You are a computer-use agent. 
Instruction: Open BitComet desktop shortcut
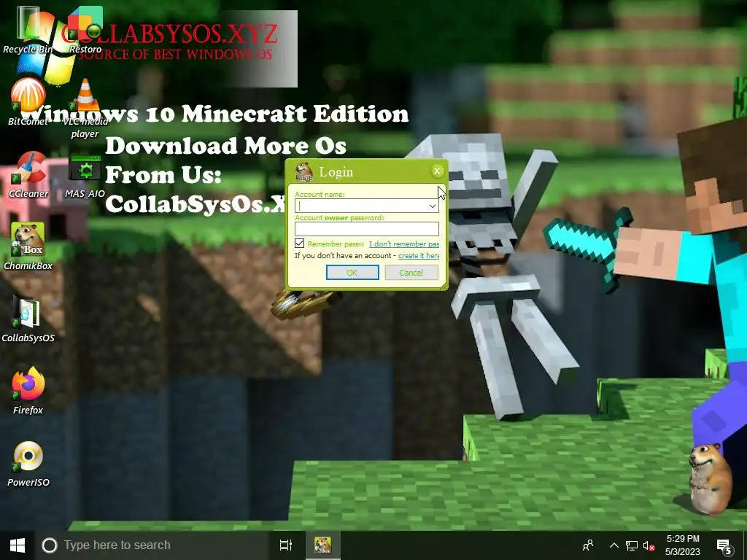(28, 102)
